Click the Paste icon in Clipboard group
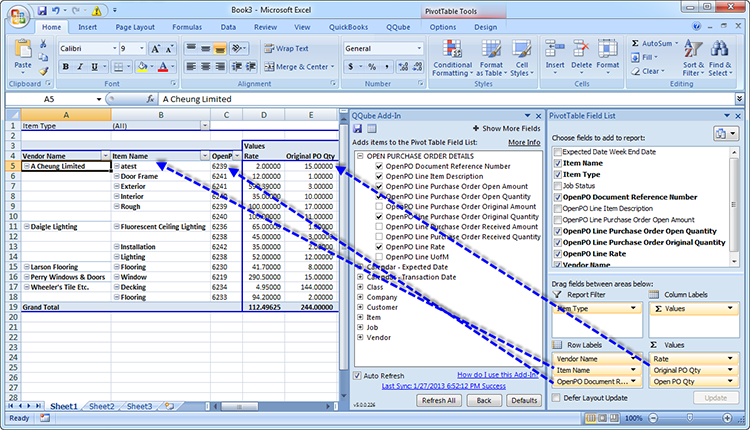The image size is (750, 430). click(22, 54)
